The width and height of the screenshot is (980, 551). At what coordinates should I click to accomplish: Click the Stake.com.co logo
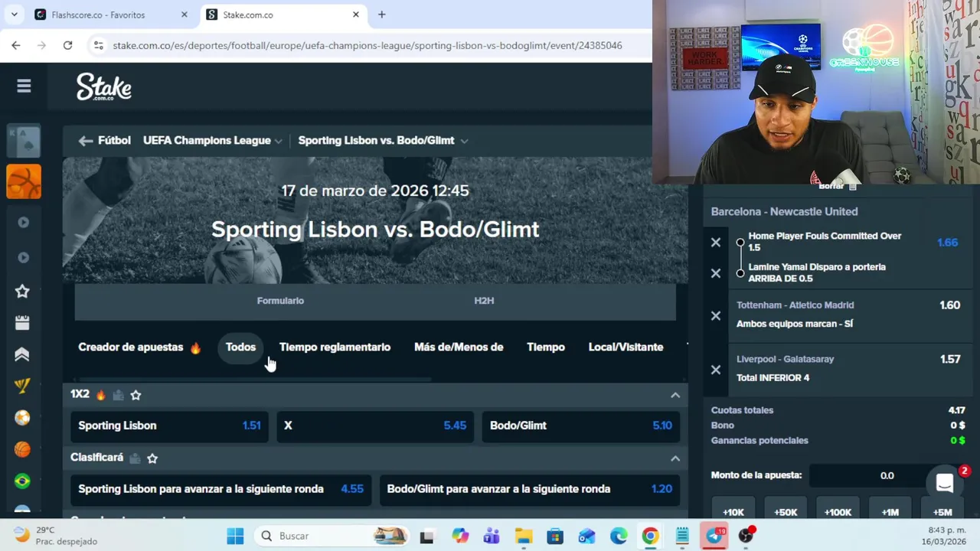pos(104,87)
